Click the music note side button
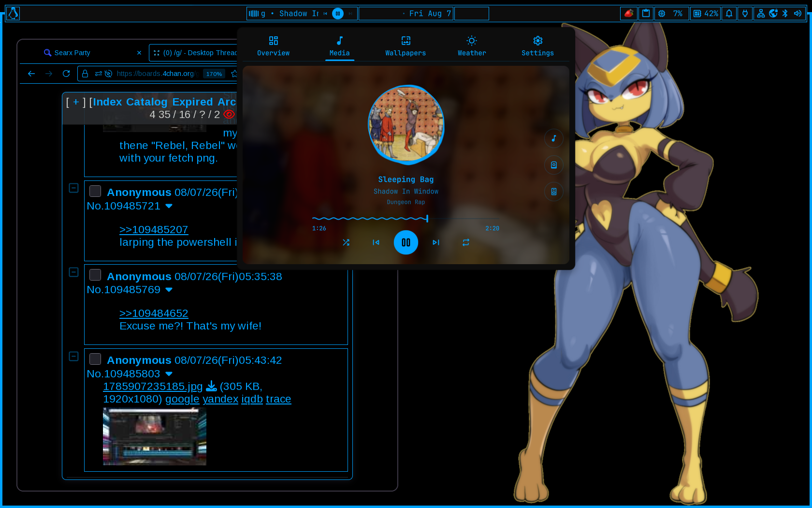The height and width of the screenshot is (508, 812). point(554,138)
